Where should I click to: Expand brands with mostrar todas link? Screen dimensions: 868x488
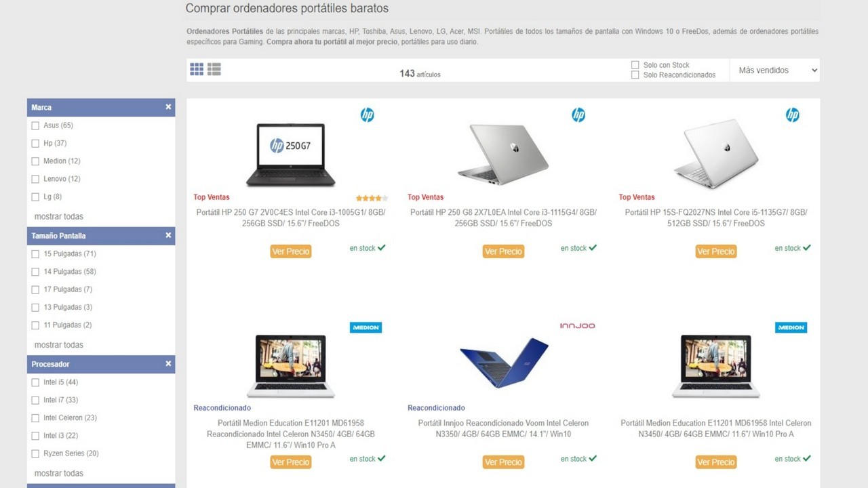tap(59, 216)
